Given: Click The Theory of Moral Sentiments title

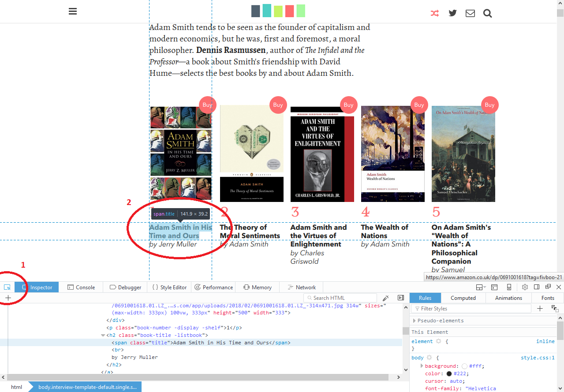Looking at the screenshot, I should pyautogui.click(x=250, y=231).
